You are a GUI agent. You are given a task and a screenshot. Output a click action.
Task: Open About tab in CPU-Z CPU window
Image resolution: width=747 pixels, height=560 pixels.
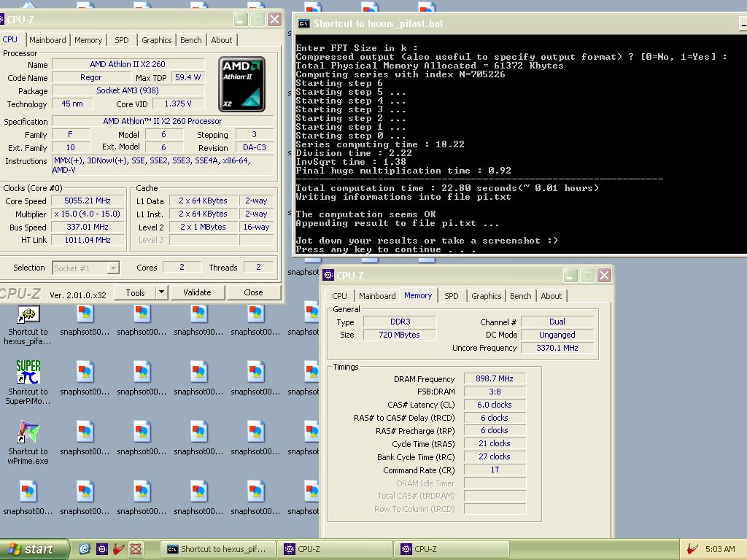[222, 40]
